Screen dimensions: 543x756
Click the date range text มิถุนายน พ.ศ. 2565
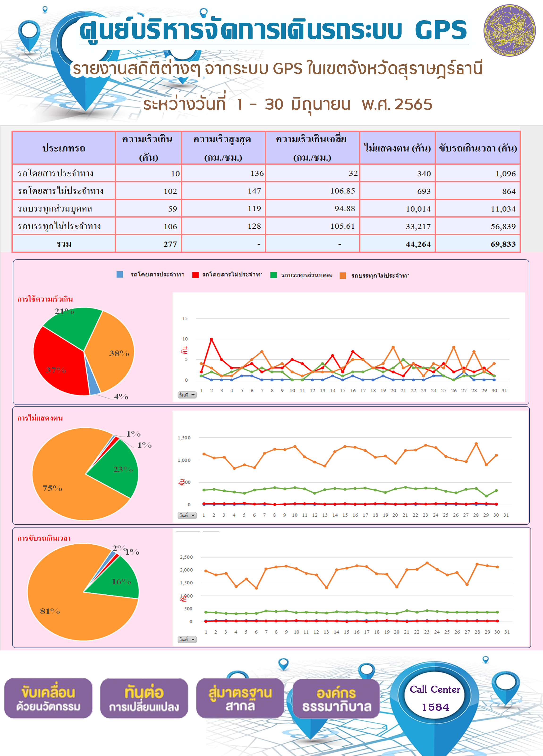tap(361, 104)
